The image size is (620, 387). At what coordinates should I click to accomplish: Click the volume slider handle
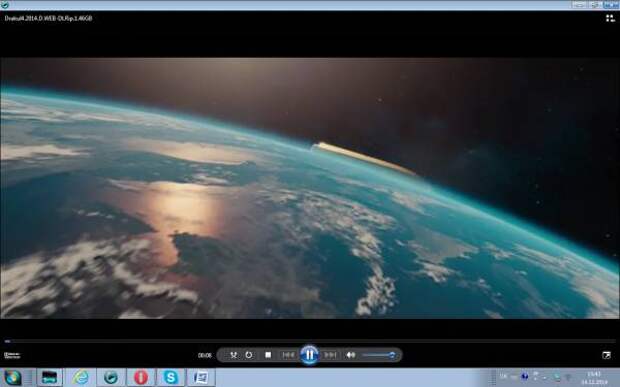pyautogui.click(x=392, y=355)
